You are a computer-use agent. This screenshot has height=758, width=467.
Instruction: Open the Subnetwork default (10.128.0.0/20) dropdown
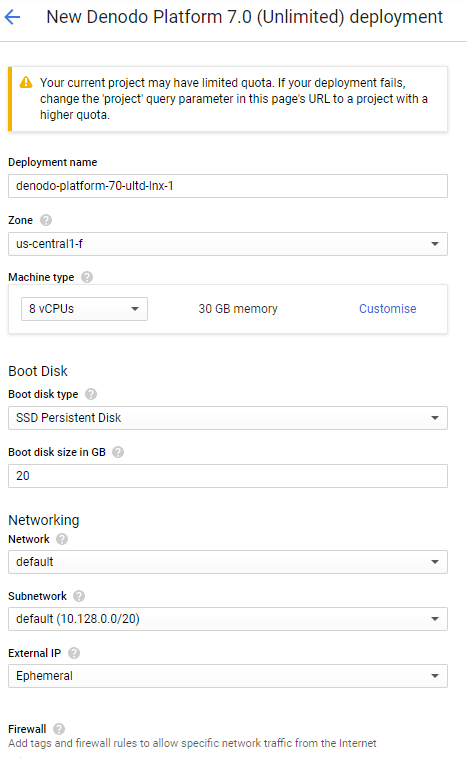228,619
